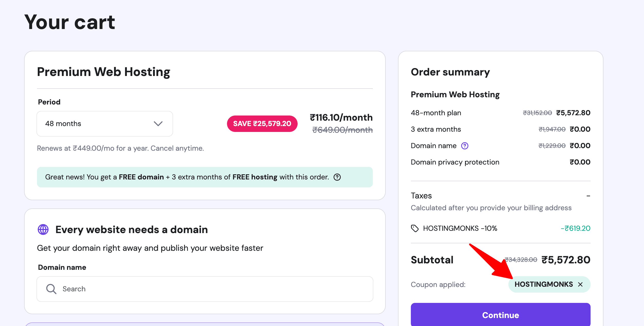Click the question mark beside Domain name
Image resolution: width=644 pixels, height=326 pixels.
(465, 146)
